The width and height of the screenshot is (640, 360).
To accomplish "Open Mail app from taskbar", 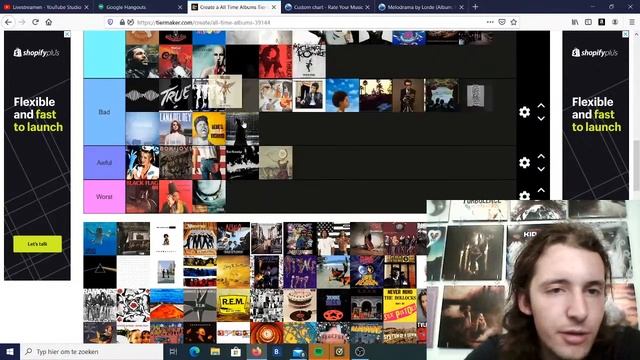I will pyautogui.click(x=298, y=351).
